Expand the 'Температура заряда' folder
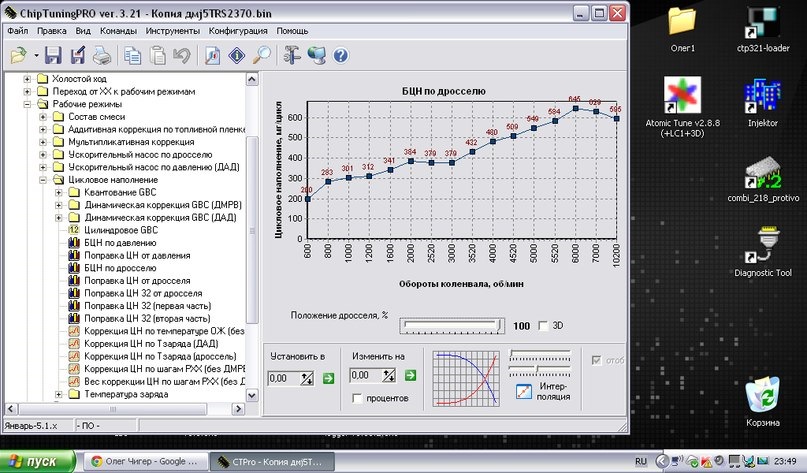The height and width of the screenshot is (473, 807). (x=59, y=394)
